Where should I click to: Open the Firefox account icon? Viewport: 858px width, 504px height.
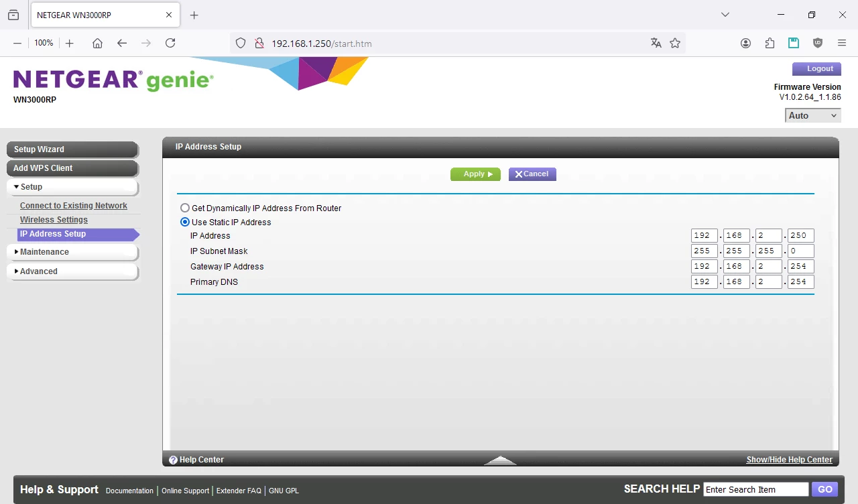click(x=746, y=43)
